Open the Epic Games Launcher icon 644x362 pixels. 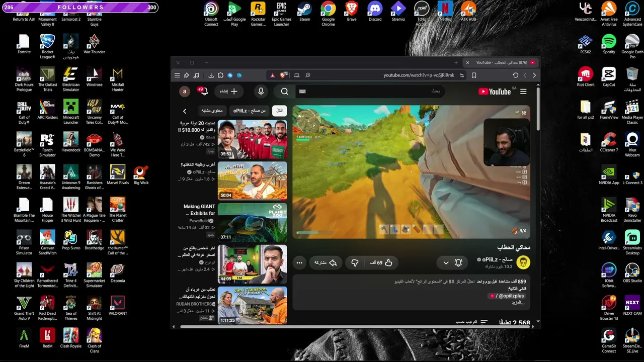click(x=281, y=14)
